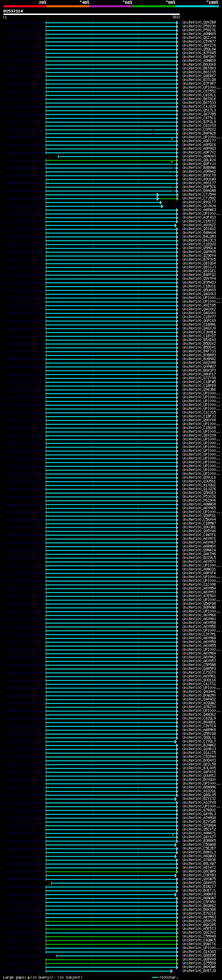Open hit UniRef100_B7F845
The height and width of the screenshot is (980, 222).
point(199,53)
